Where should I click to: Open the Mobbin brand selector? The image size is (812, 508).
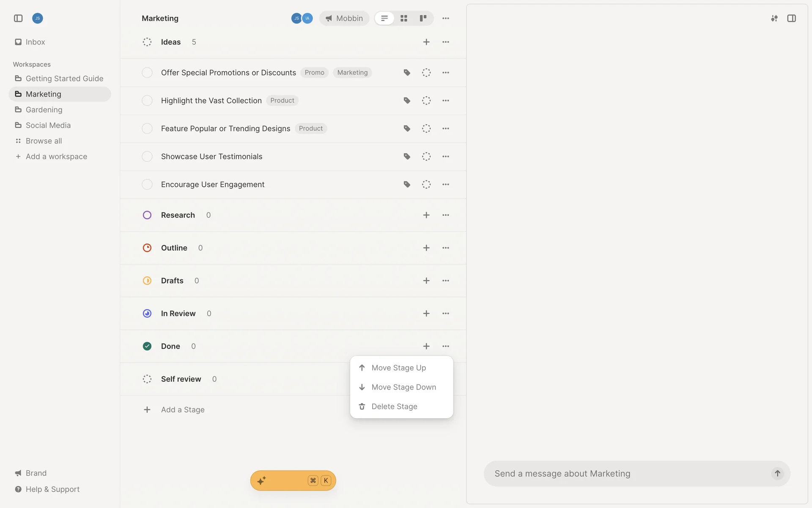pos(344,18)
